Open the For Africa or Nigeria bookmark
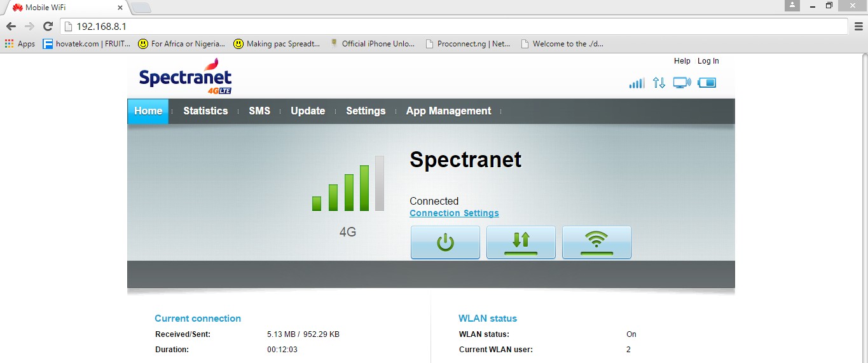 tap(181, 44)
